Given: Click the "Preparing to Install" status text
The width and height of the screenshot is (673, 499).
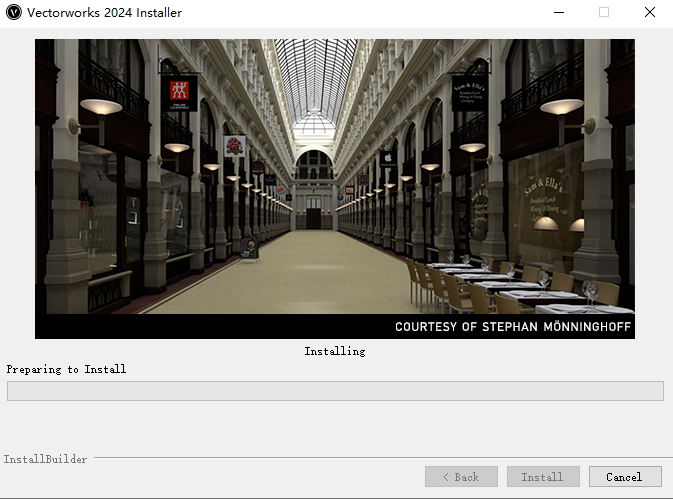Looking at the screenshot, I should point(66,369).
